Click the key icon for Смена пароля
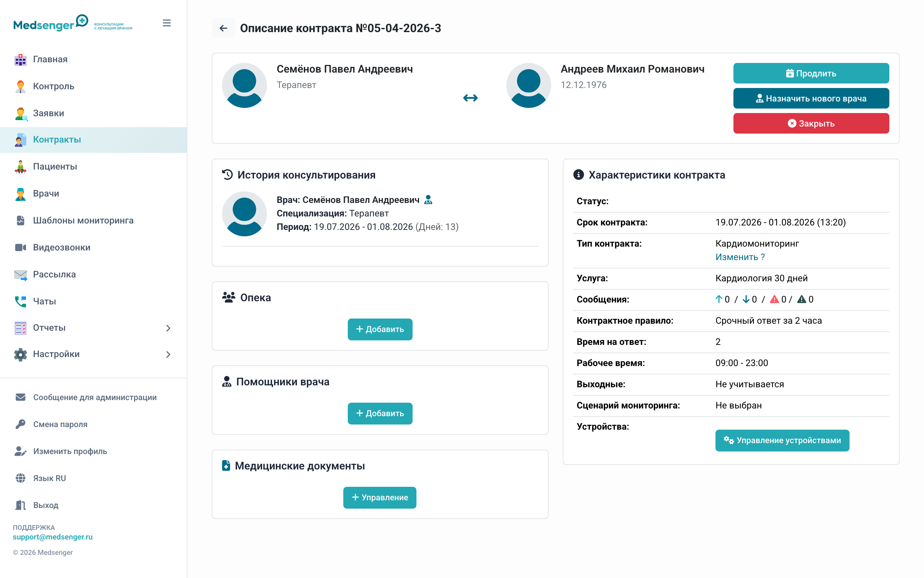Screen dimensions: 924x578 (x=21, y=424)
